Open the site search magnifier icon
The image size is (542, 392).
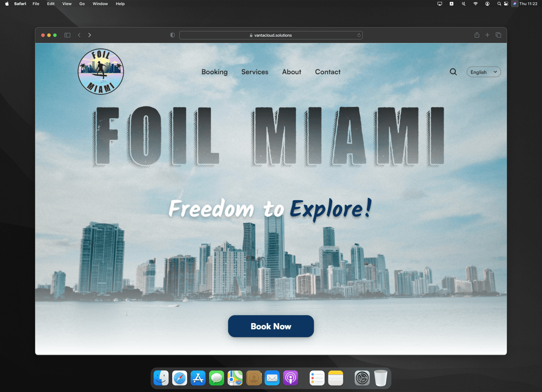point(453,72)
